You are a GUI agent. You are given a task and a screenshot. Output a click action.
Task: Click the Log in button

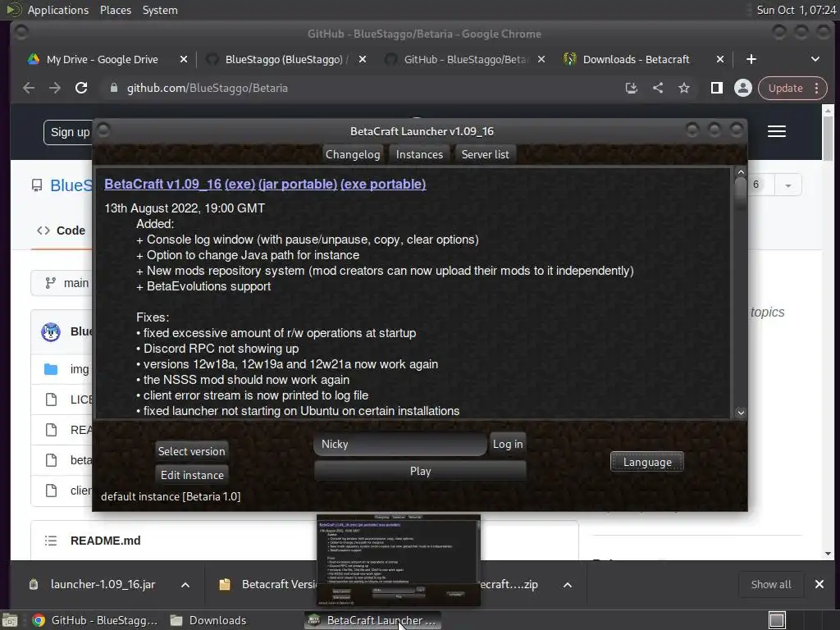[507, 444]
